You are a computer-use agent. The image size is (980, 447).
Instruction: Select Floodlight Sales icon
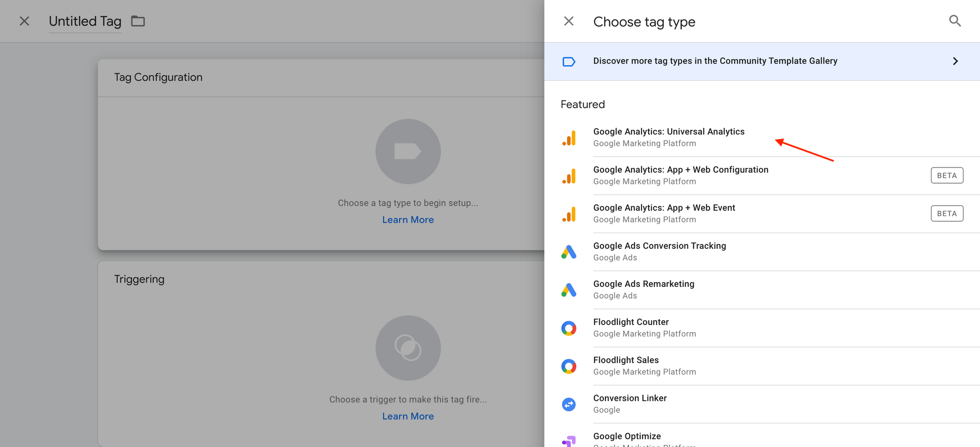click(568, 366)
